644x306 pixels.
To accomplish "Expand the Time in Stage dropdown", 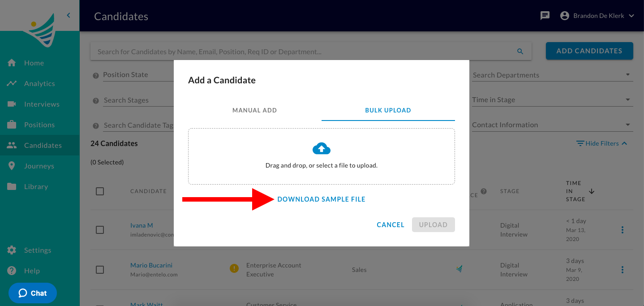I will tap(552, 100).
